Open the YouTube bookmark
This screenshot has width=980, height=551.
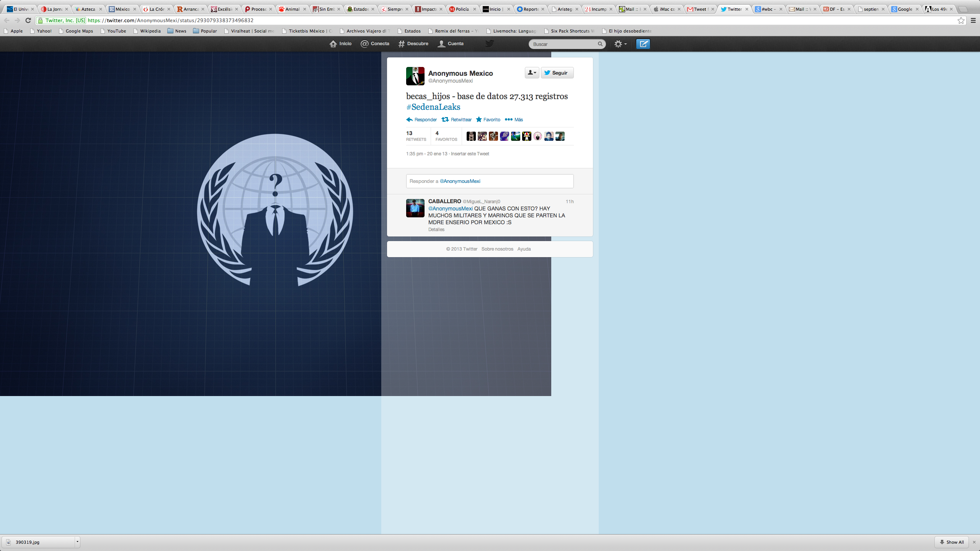coord(113,31)
